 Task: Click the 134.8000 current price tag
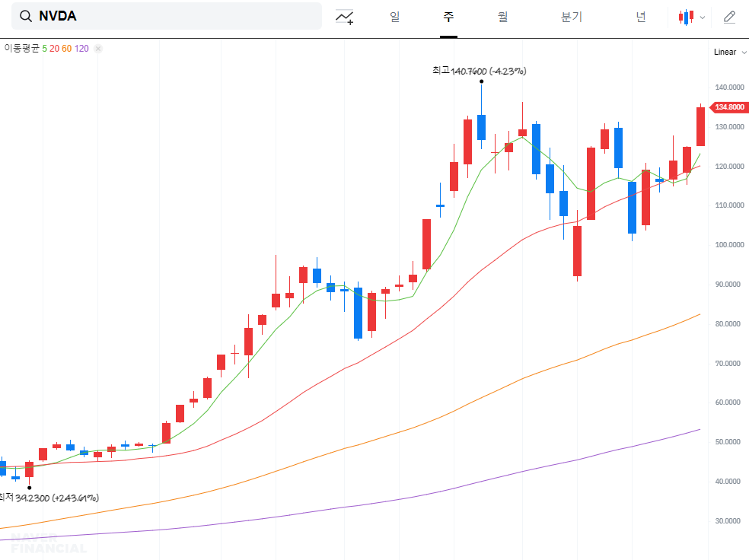click(x=729, y=107)
